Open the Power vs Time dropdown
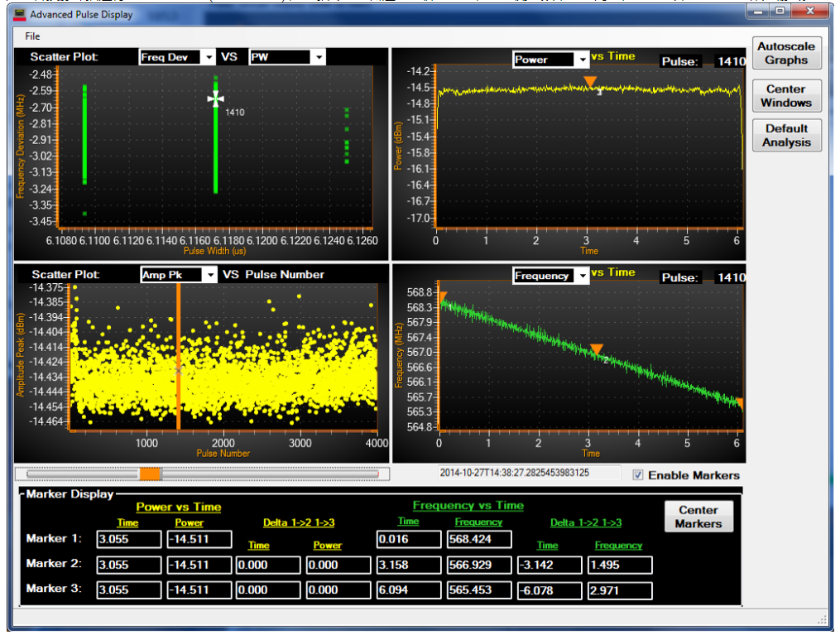The width and height of the screenshot is (840, 635). click(583, 60)
